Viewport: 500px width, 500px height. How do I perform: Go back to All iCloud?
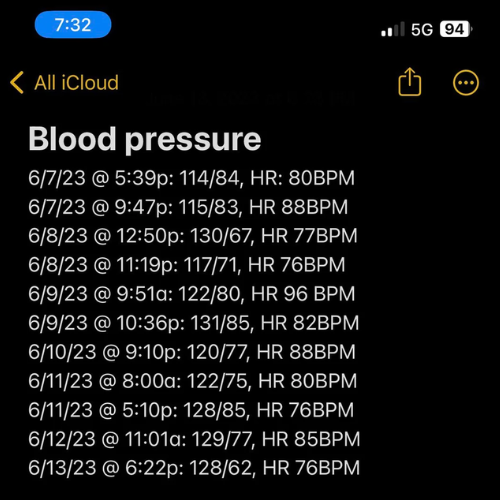[x=76, y=82]
